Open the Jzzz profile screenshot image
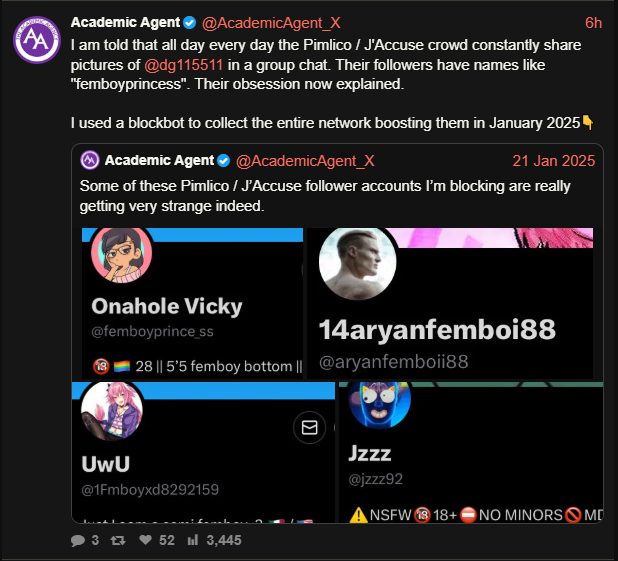The width and height of the screenshot is (618, 561). 471,452
